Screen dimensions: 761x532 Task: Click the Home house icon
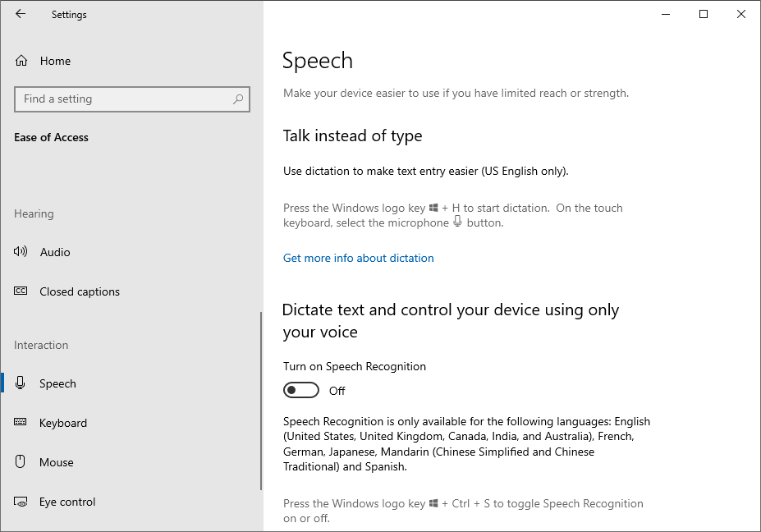click(21, 61)
